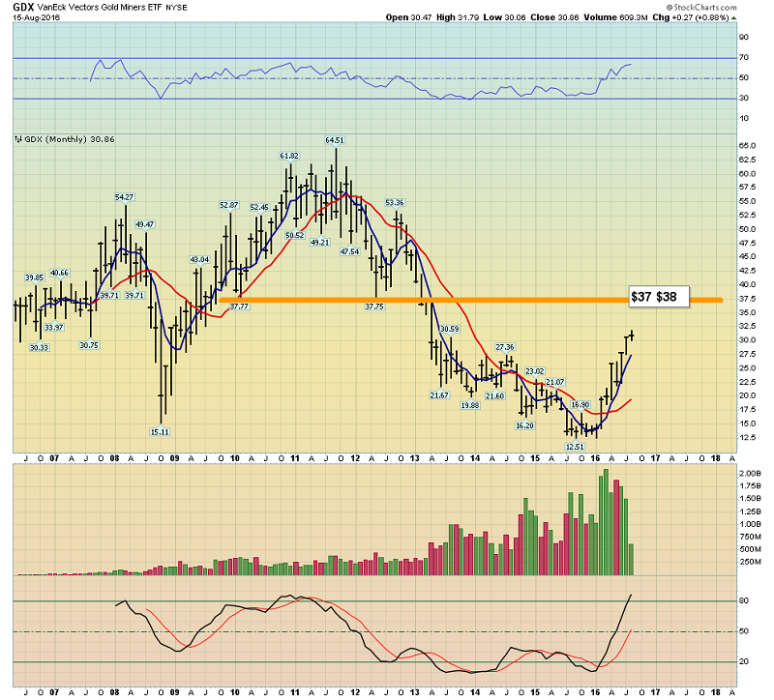Click the GDX ticker symbol in header
This screenshot has height=700, width=774.
[23, 7]
